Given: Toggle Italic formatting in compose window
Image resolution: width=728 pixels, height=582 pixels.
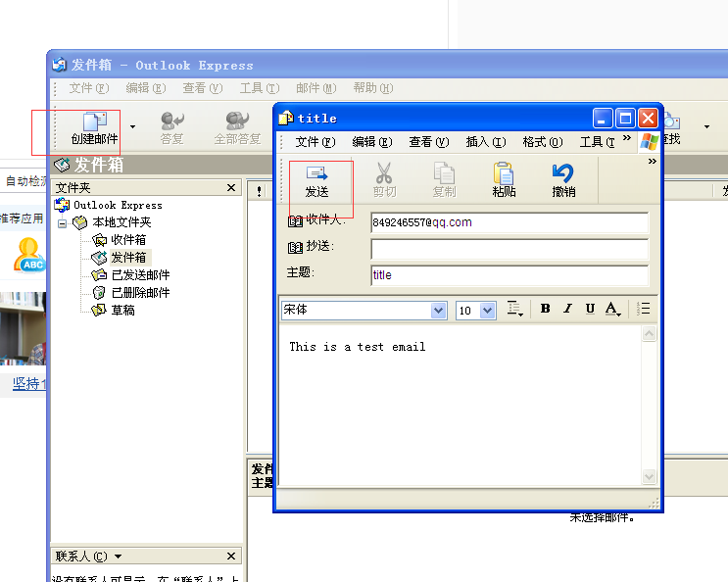Looking at the screenshot, I should click(567, 309).
